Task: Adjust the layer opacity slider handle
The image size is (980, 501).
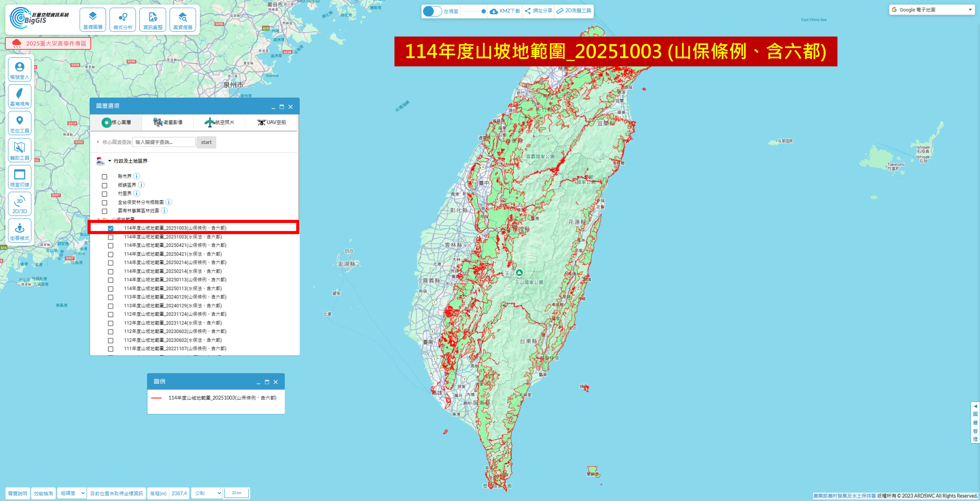Action: pyautogui.click(x=484, y=11)
